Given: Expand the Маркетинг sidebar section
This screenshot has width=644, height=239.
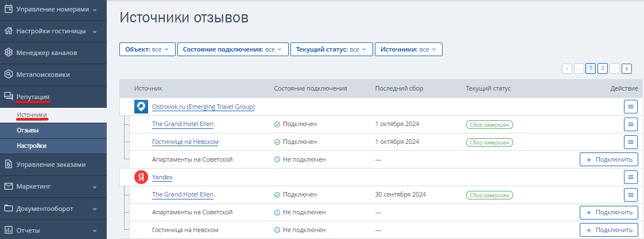Looking at the screenshot, I should pyautogui.click(x=53, y=186).
